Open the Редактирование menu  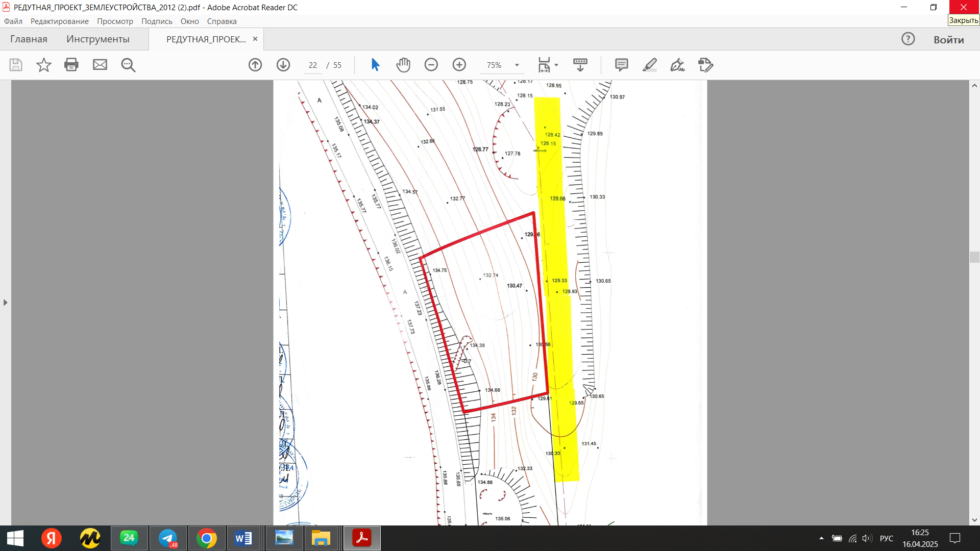point(59,21)
